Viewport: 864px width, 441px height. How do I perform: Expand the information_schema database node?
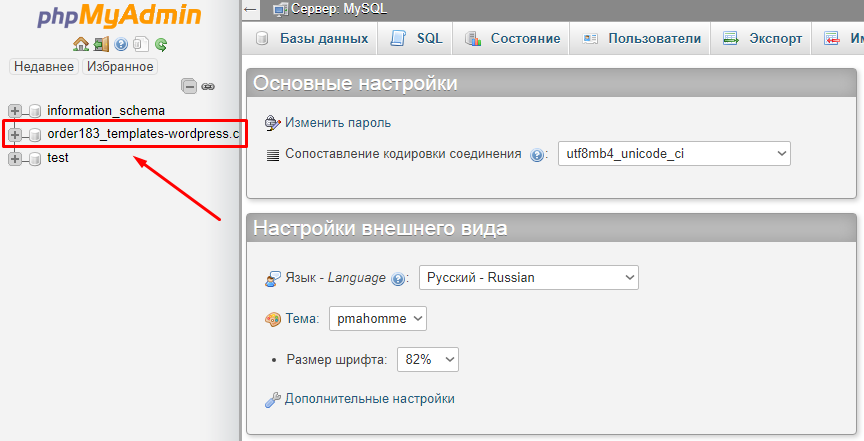click(x=15, y=111)
